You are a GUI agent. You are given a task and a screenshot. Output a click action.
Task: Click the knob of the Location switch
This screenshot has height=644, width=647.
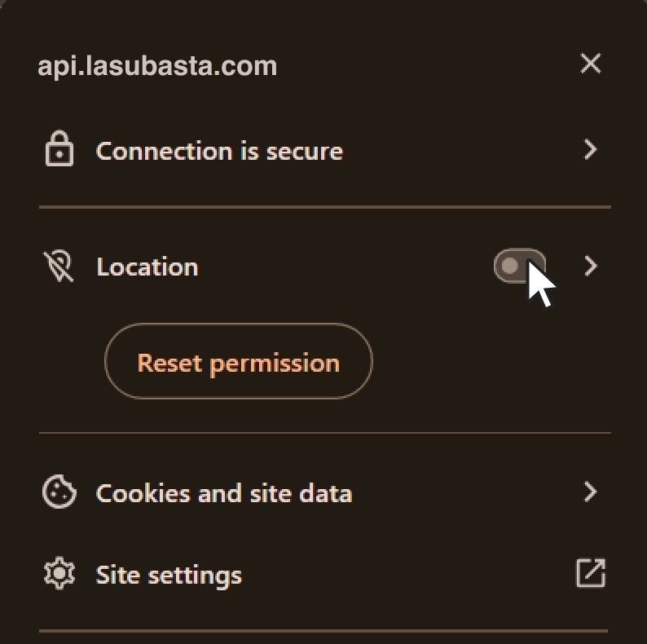point(511,267)
